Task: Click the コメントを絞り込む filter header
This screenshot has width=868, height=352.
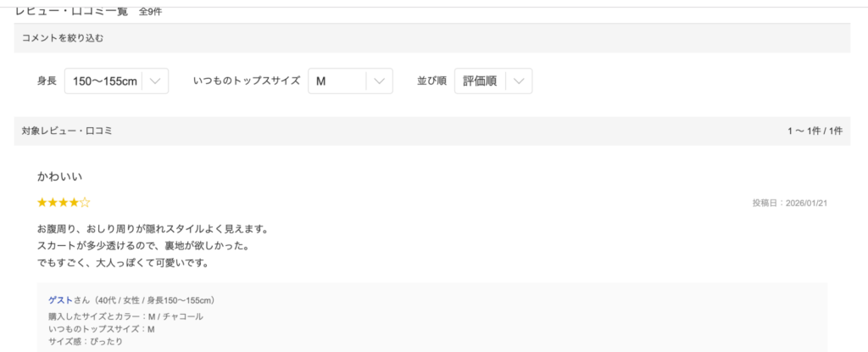Action: [x=63, y=38]
